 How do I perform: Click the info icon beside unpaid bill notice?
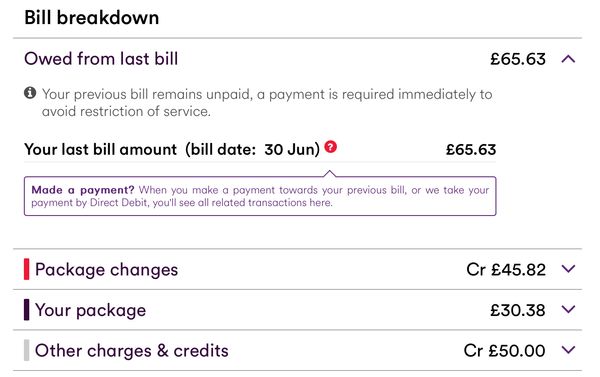click(x=30, y=93)
